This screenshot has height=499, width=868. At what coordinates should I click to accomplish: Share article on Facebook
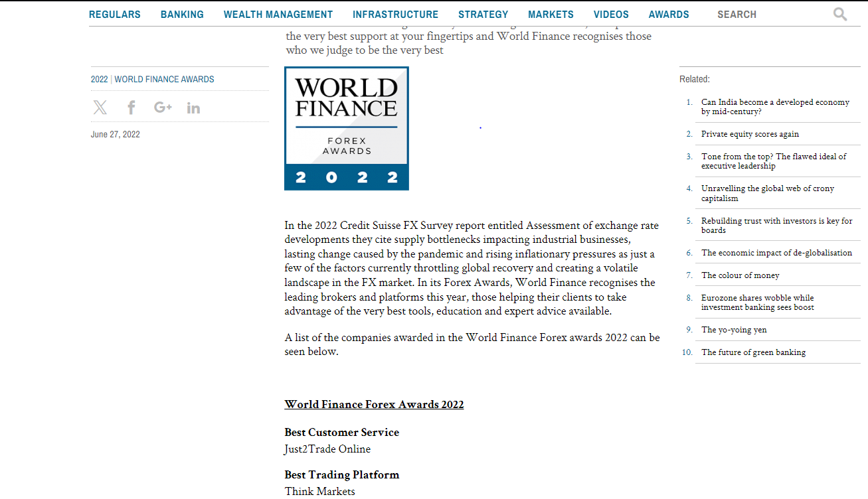(131, 107)
